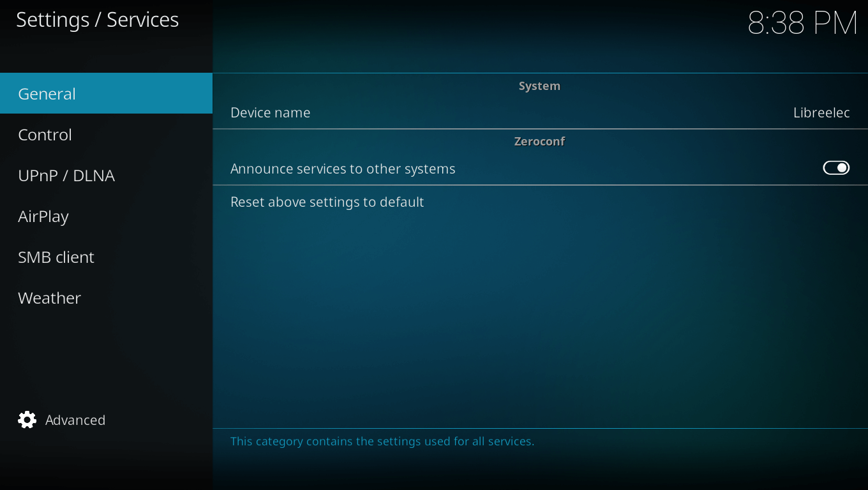Open the Control category

pos(45,135)
